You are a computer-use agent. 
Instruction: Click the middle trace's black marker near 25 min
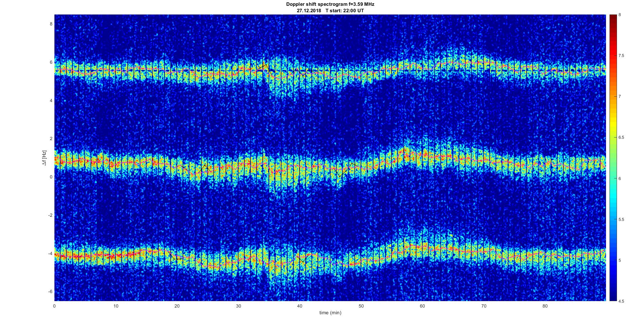(205, 166)
